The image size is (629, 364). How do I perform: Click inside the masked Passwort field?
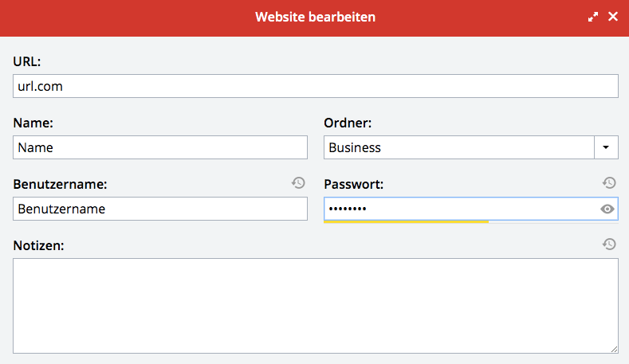[462, 209]
